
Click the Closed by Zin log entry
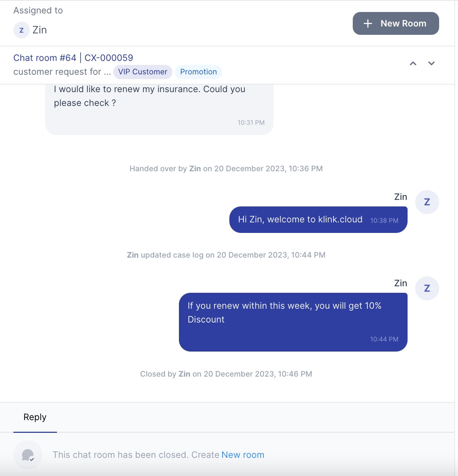click(x=226, y=374)
